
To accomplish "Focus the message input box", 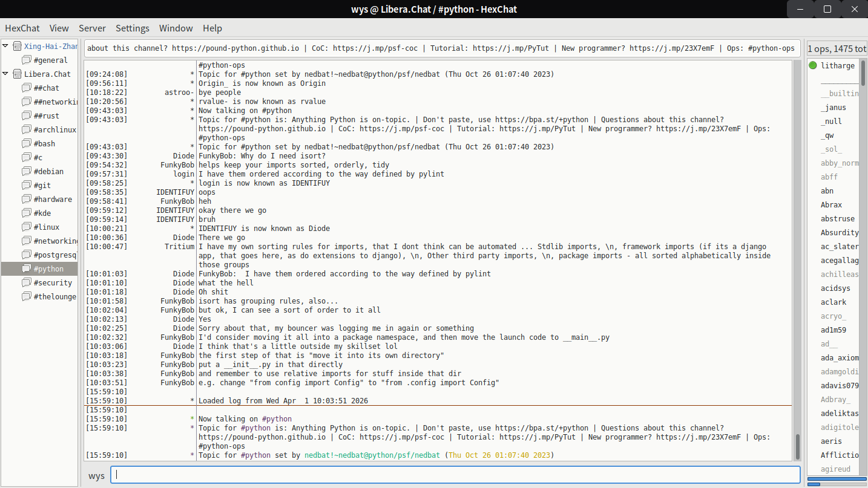I will (455, 475).
